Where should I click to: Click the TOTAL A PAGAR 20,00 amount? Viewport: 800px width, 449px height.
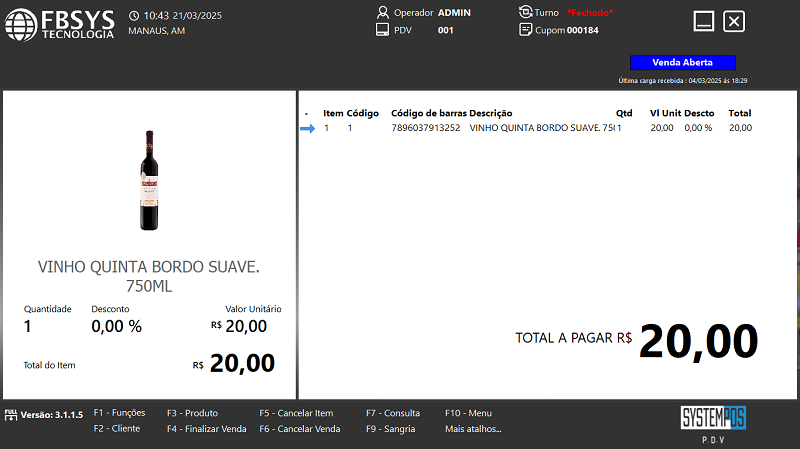(x=698, y=342)
